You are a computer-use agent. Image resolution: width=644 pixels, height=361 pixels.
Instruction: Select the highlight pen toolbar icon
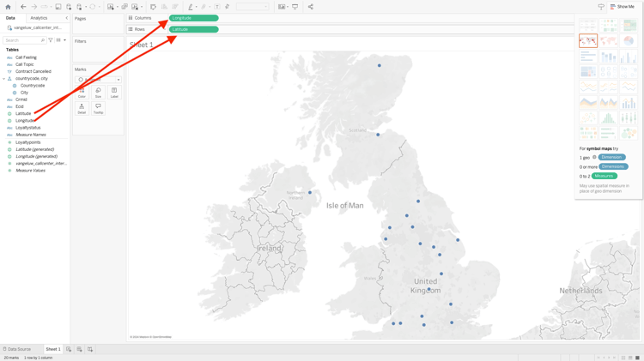pyautogui.click(x=191, y=7)
